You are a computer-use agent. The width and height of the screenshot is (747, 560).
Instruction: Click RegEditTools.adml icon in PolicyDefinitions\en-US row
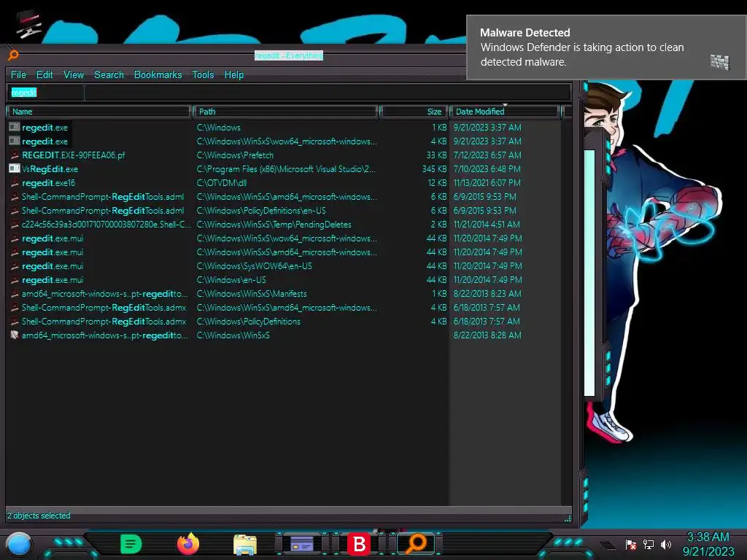(x=15, y=211)
